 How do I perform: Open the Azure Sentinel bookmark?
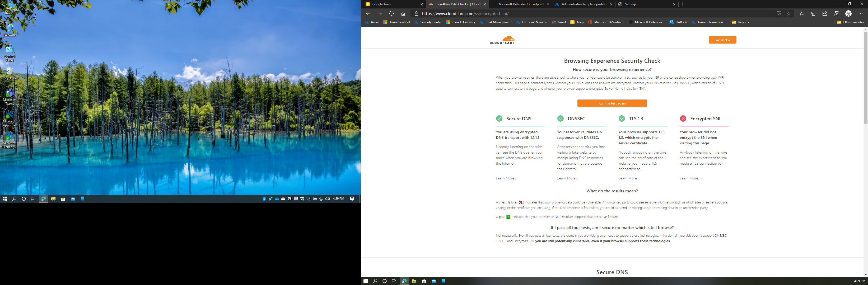click(x=396, y=22)
